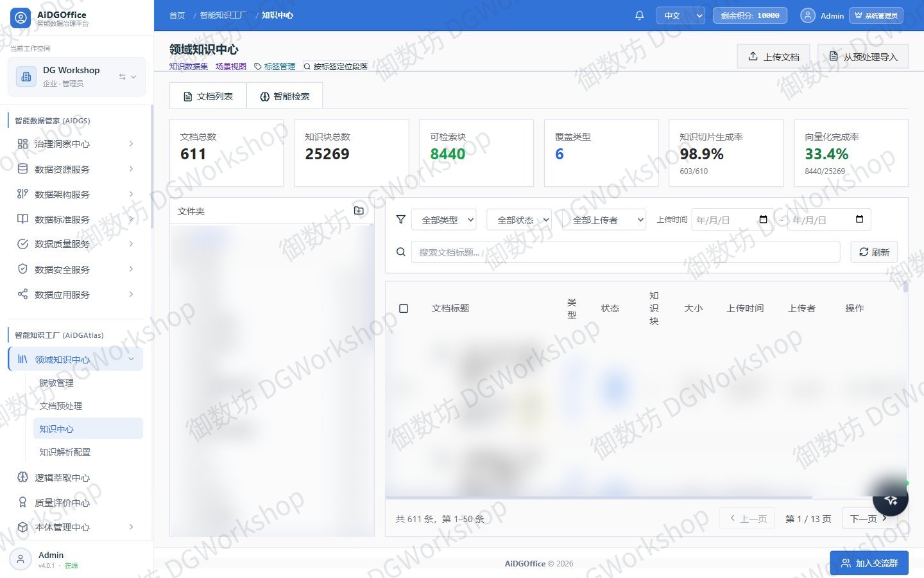Click the filter funnel icon

click(401, 220)
